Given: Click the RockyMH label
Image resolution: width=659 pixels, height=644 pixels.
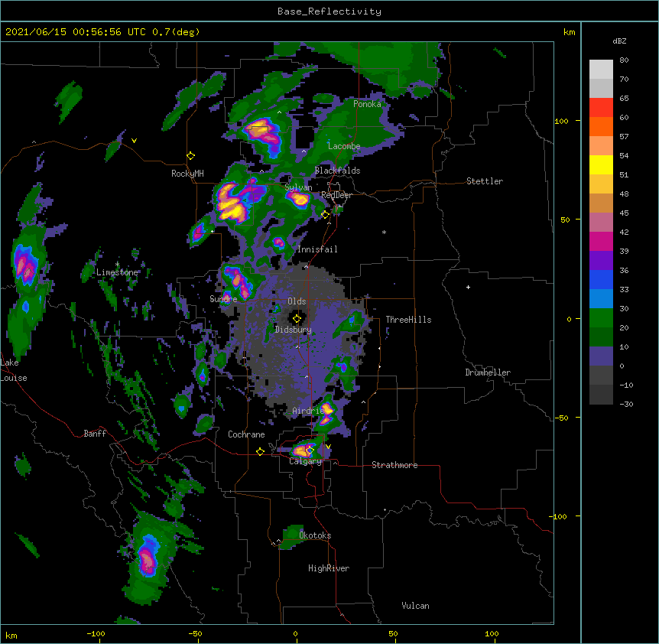Looking at the screenshot, I should [187, 174].
